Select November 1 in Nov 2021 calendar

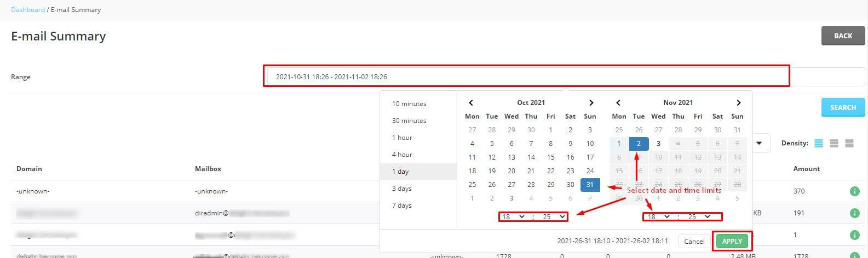pos(619,144)
